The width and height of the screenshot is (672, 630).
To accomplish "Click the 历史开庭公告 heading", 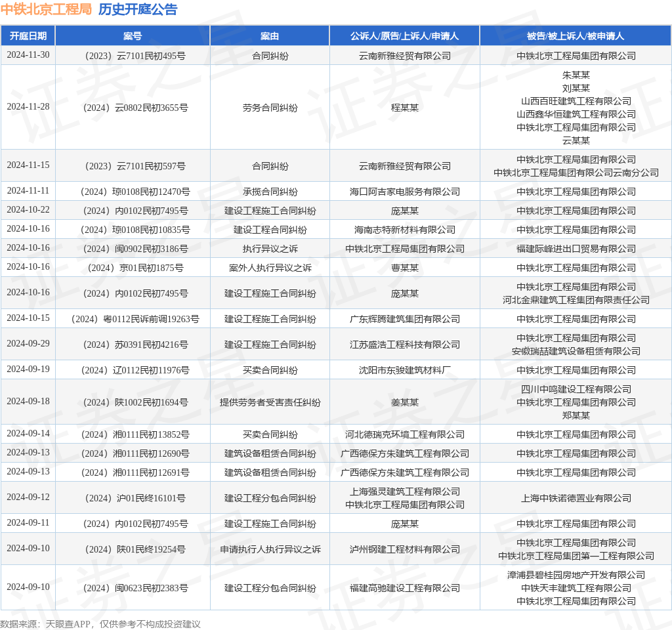I will pos(138,9).
